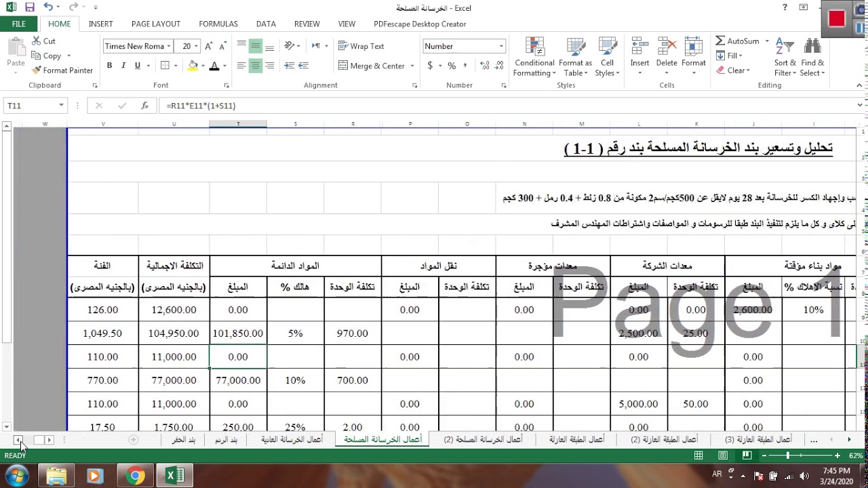This screenshot has height=488, width=868.
Task: Switch to the INSERT ribbon tab
Action: (x=100, y=24)
